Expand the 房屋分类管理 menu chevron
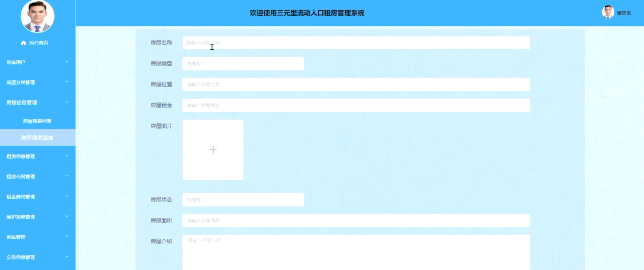Screen dimensions: 644x270 (x=67, y=82)
